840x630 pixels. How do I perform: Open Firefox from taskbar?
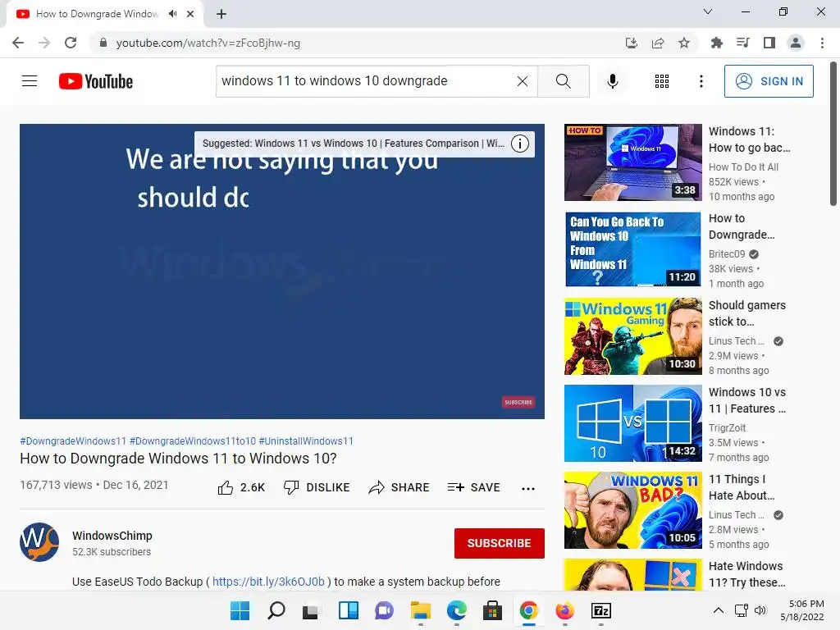click(564, 610)
